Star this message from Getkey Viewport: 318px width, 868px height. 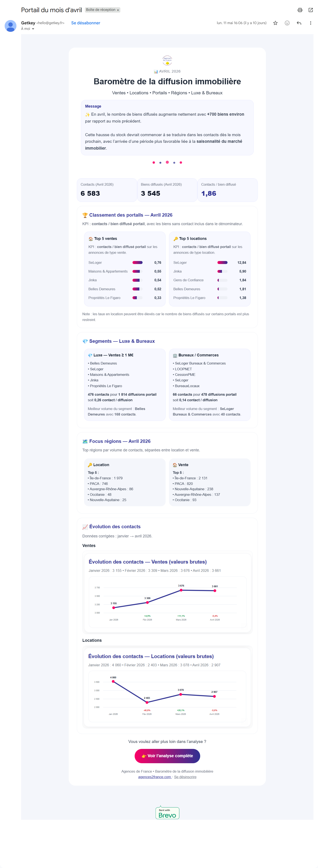coord(275,23)
